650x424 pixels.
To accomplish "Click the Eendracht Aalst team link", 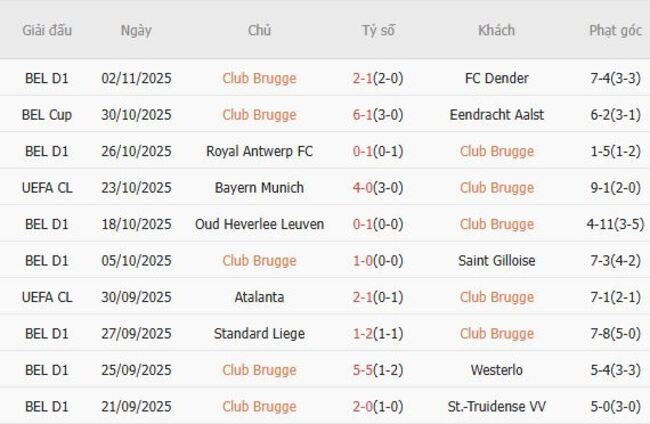I will [x=497, y=115].
